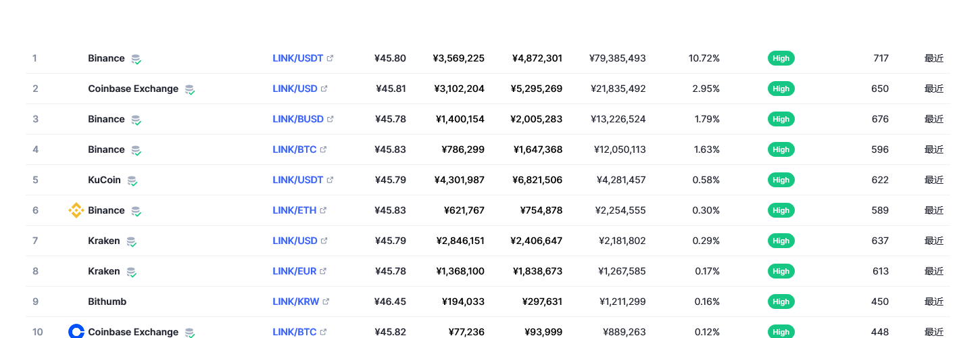Viewport: 980px width, 338px height.
Task: Open the KuCoin LINK/USDT pair link
Action: tap(298, 180)
